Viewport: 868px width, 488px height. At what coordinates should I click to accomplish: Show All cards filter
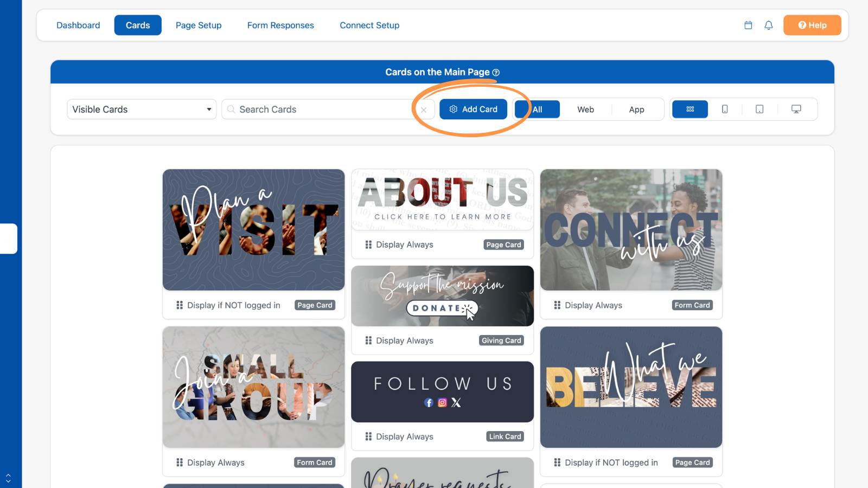click(537, 109)
